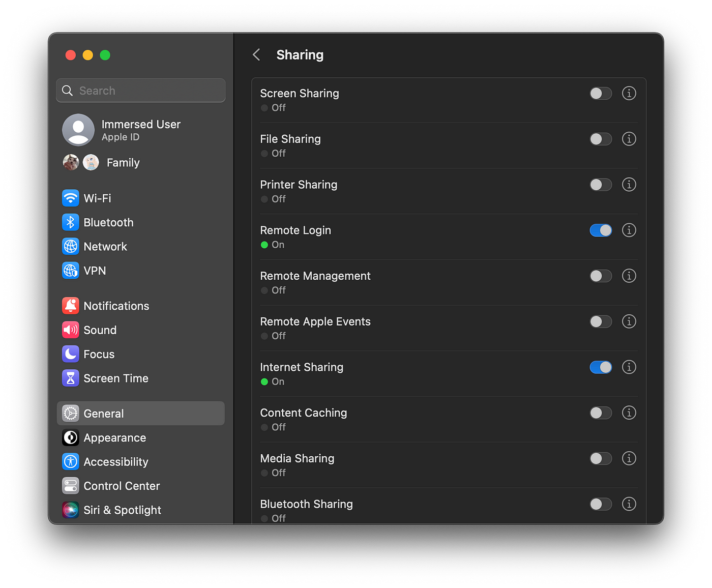Open info for Printer Sharing
Viewport: 712px width, 588px height.
(x=629, y=185)
